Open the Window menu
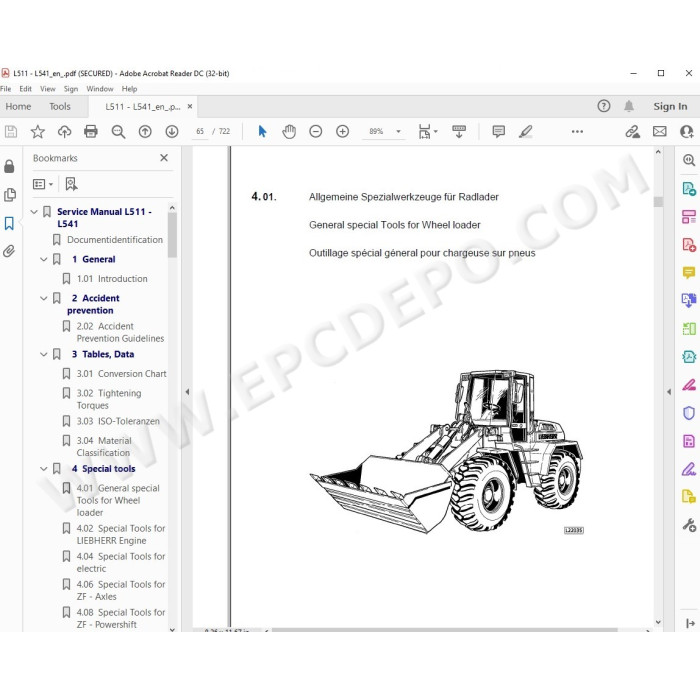Screen dimensions: 700x700 click(100, 89)
